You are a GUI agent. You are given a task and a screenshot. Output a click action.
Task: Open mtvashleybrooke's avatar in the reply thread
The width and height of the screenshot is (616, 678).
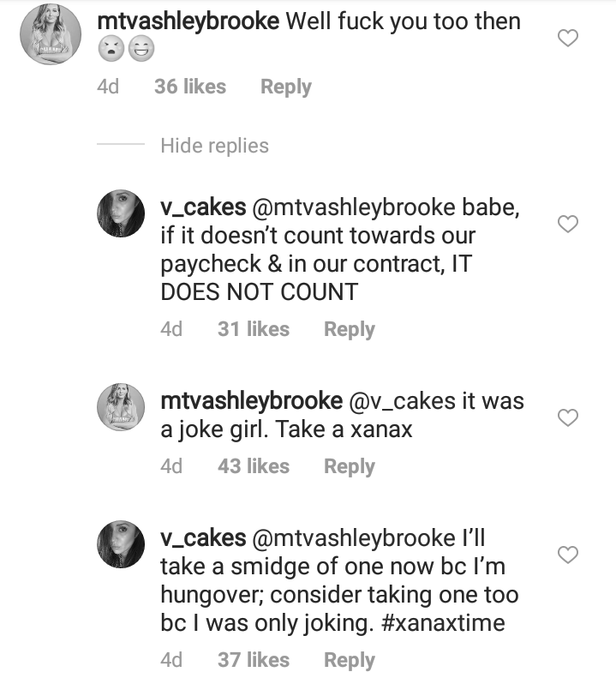[121, 407]
